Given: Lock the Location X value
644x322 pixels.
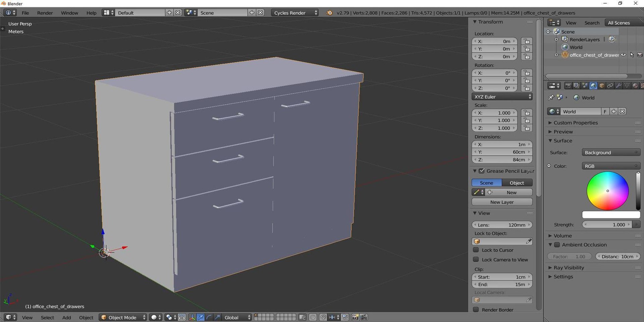Looking at the screenshot, I should [527, 41].
